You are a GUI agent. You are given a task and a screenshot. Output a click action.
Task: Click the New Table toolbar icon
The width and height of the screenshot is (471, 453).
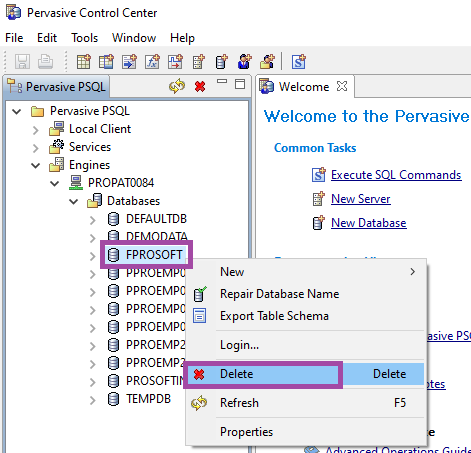tap(84, 62)
